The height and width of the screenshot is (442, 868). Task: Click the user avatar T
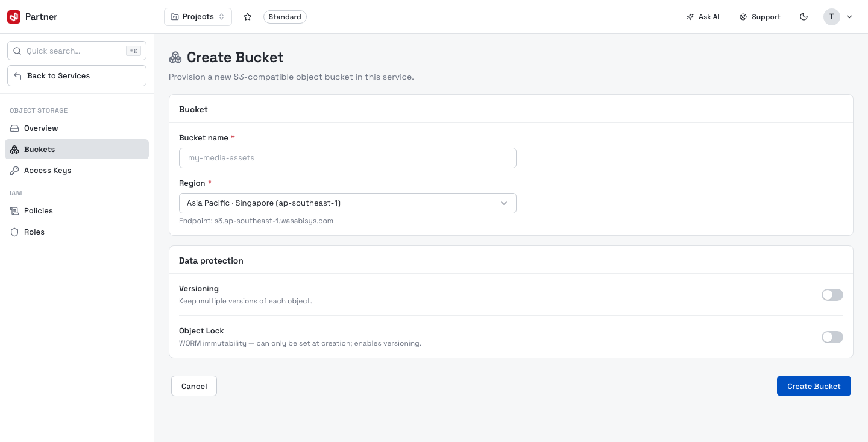pos(832,17)
